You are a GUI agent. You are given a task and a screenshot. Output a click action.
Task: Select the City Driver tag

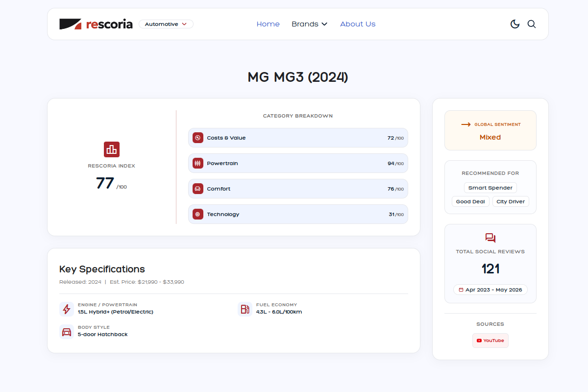click(511, 201)
